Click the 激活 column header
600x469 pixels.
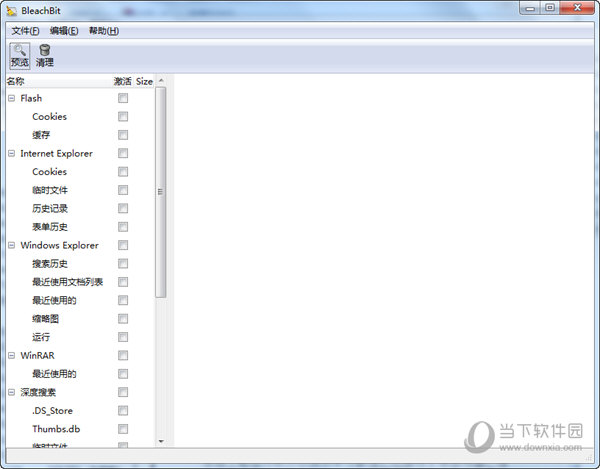(x=122, y=81)
